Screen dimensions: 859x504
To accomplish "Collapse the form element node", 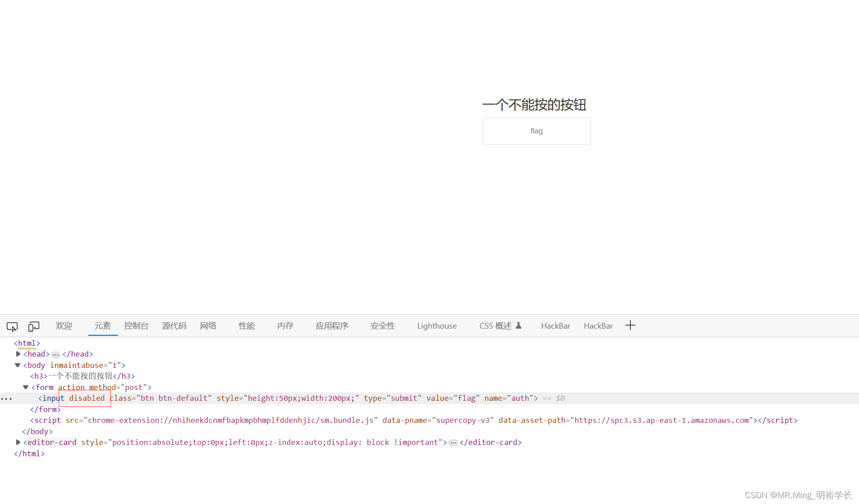I will click(x=25, y=387).
